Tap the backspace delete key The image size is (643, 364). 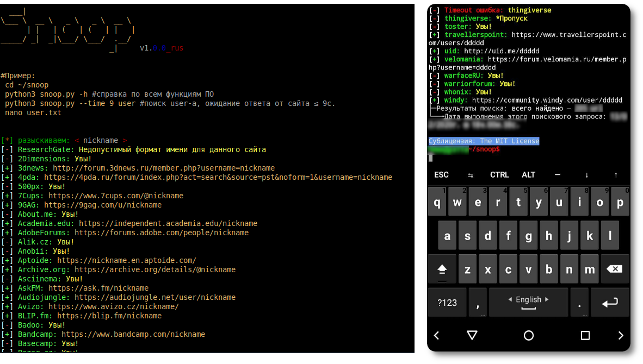pyautogui.click(x=614, y=269)
